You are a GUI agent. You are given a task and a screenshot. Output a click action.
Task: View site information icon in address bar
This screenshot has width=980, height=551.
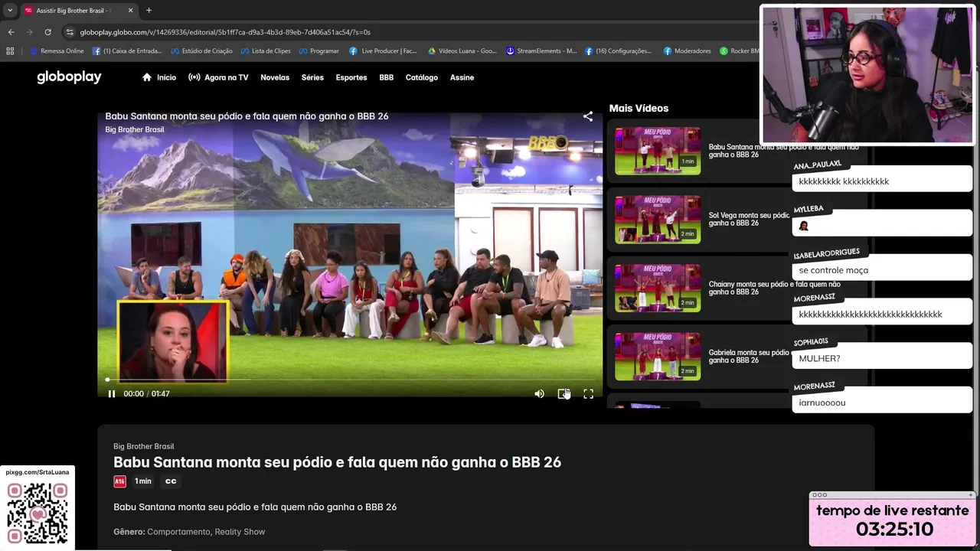(x=70, y=32)
